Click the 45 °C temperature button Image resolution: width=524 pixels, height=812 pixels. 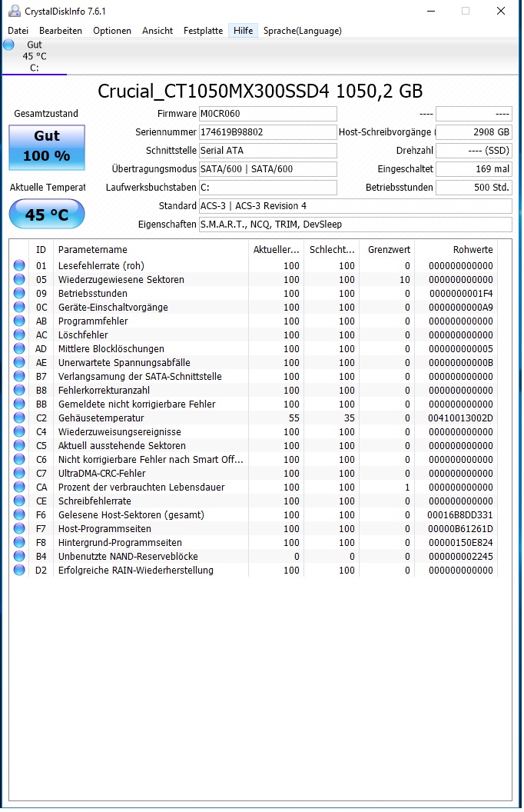click(x=47, y=214)
